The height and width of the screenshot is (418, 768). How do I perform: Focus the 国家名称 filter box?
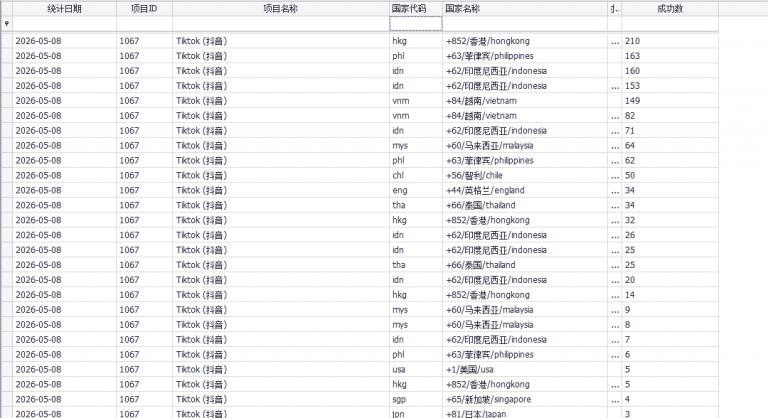pos(525,24)
